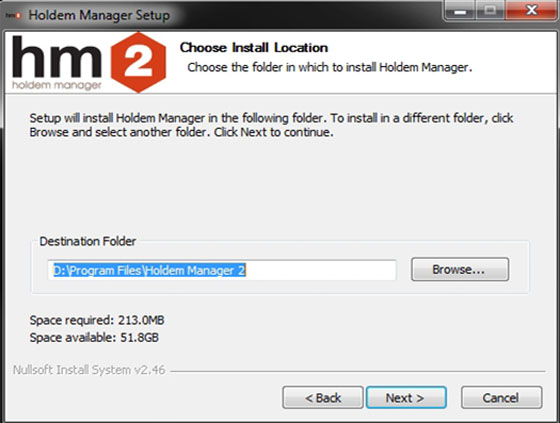560x423 pixels.
Task: Click the Space required: 213.0MB label
Action: pos(97,320)
